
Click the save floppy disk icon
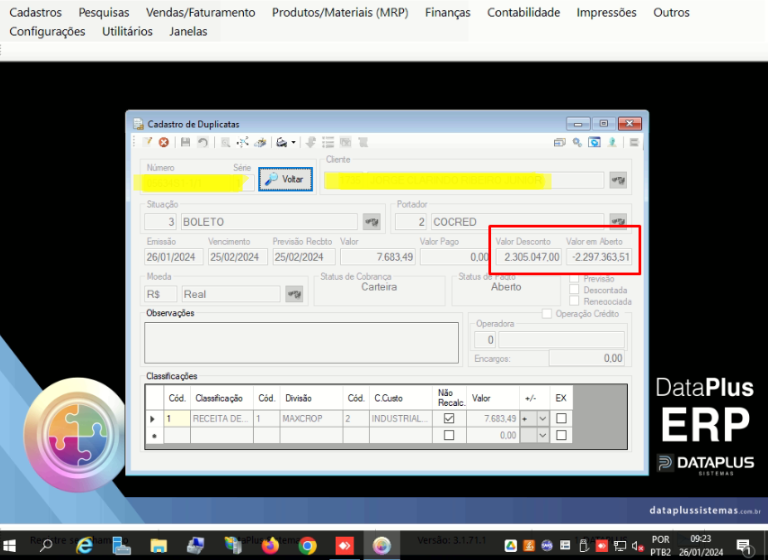coord(185,142)
